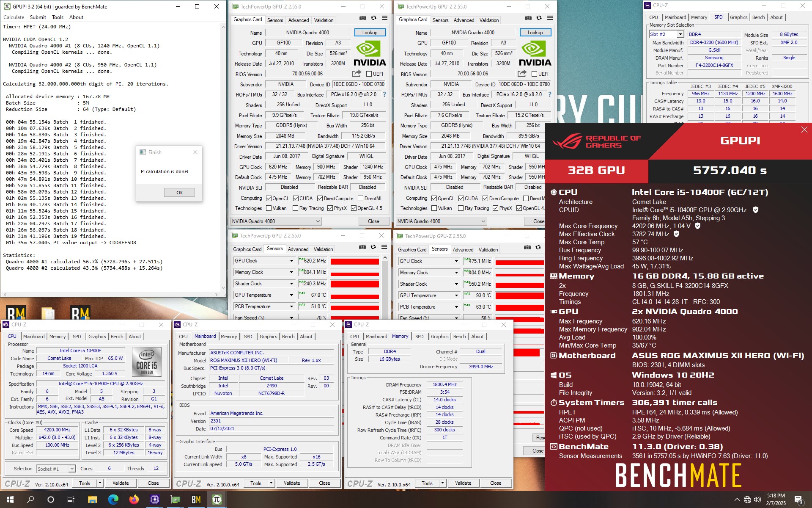Click Lookup button in right GPU-Z window
The image size is (812, 508).
535,33
